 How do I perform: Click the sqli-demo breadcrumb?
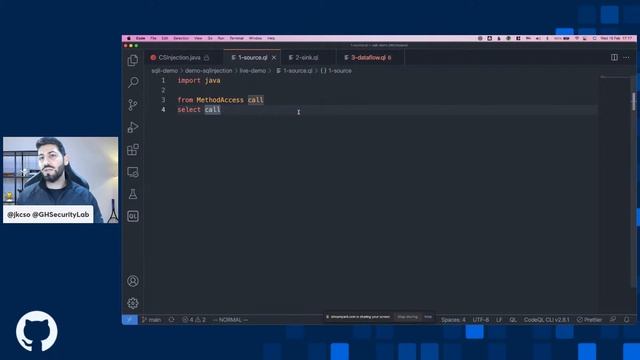[x=164, y=71]
